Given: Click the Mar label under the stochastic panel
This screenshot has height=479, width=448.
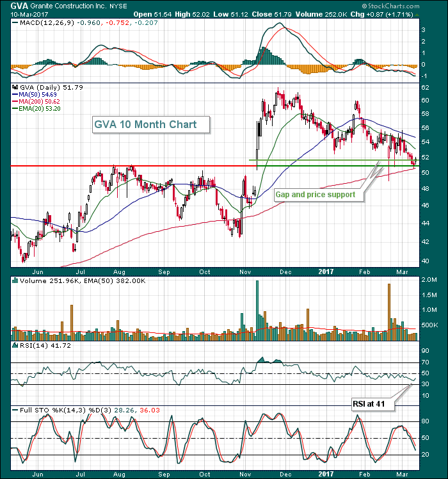Looking at the screenshot, I should pyautogui.click(x=402, y=475).
